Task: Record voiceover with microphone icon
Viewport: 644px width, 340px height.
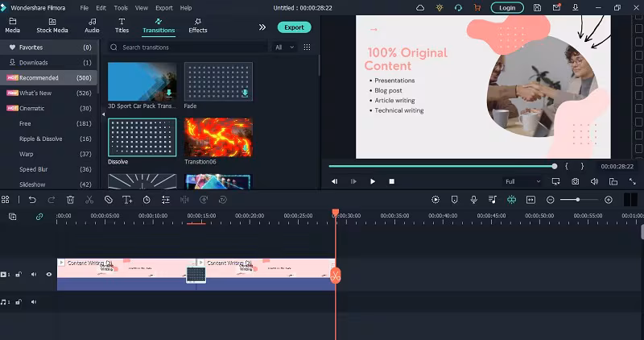Action: pos(473,200)
